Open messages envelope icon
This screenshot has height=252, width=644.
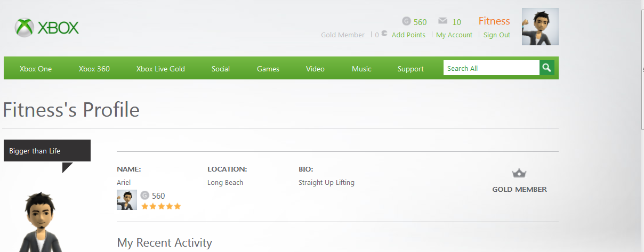tap(442, 21)
